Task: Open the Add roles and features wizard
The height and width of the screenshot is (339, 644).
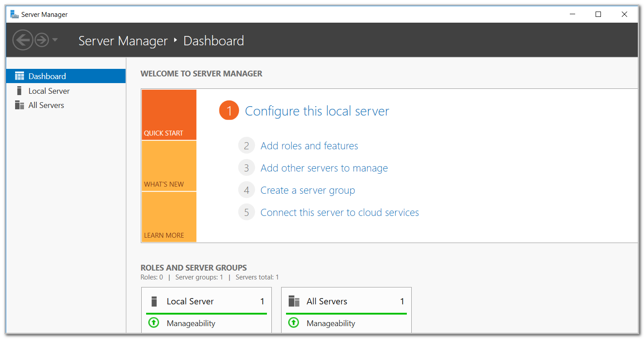Action: click(x=309, y=145)
